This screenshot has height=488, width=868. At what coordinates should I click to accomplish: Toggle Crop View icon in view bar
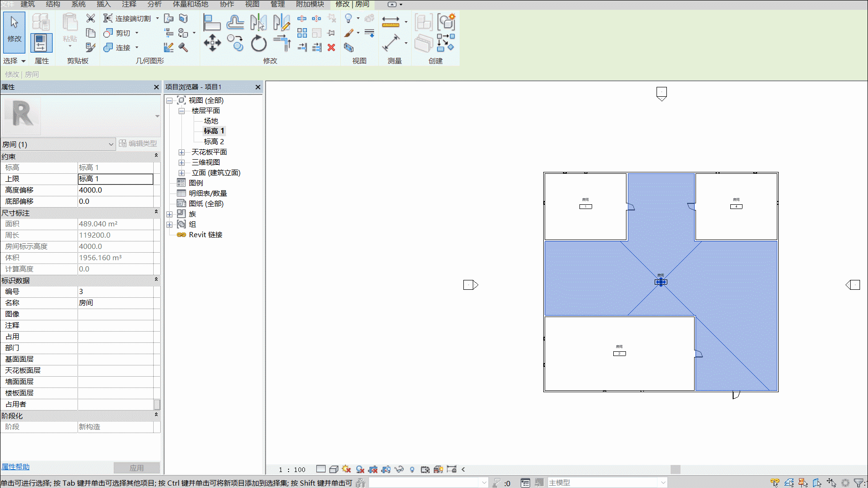pos(373,469)
